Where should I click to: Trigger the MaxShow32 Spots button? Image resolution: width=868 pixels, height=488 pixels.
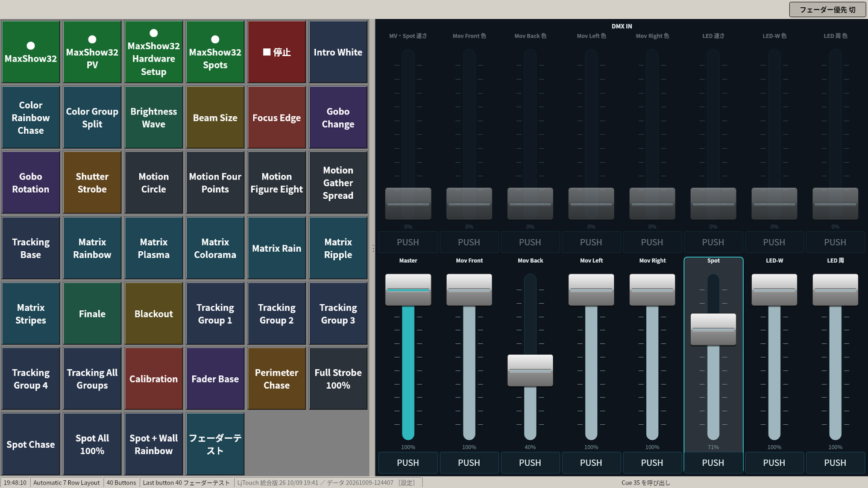215,52
